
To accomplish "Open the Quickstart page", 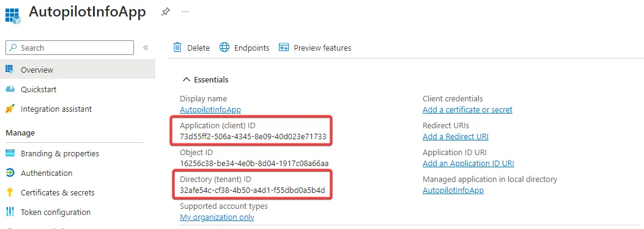I will tap(39, 90).
